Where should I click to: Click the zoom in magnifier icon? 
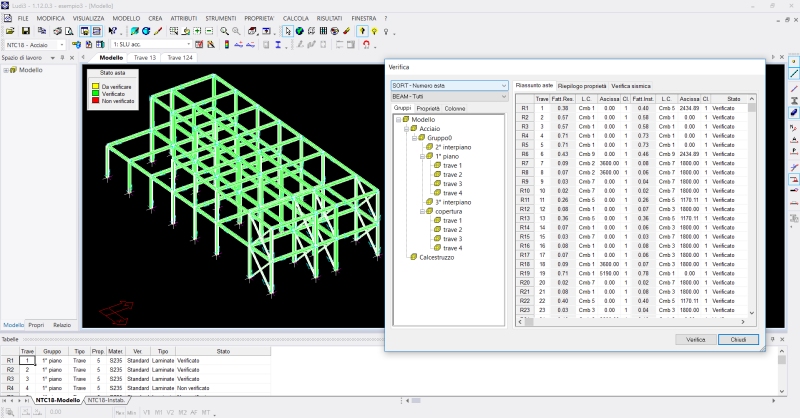[x=222, y=31]
